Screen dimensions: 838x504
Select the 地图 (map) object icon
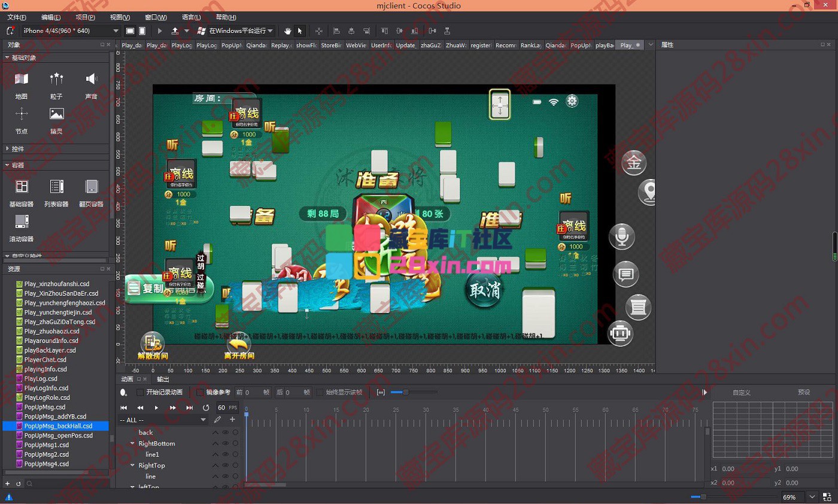pyautogui.click(x=22, y=79)
